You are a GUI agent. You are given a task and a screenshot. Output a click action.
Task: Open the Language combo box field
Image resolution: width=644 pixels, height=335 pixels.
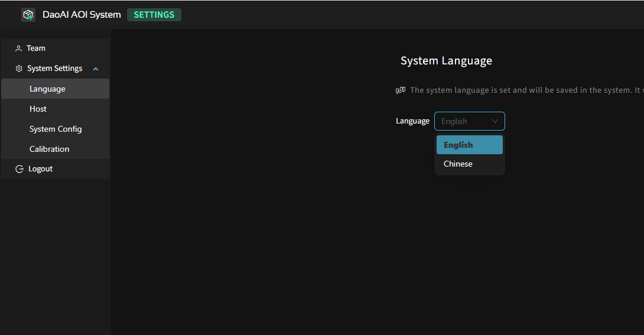(464, 121)
